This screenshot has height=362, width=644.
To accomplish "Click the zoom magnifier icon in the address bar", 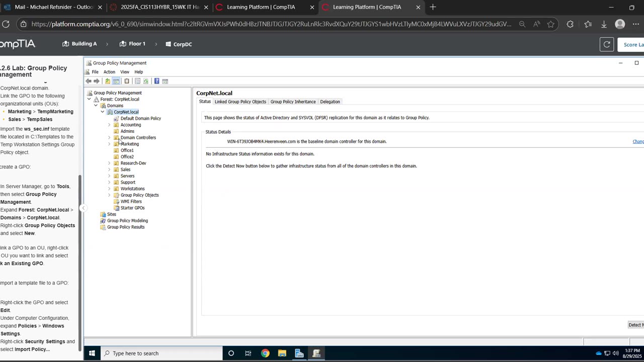I will click(x=522, y=24).
